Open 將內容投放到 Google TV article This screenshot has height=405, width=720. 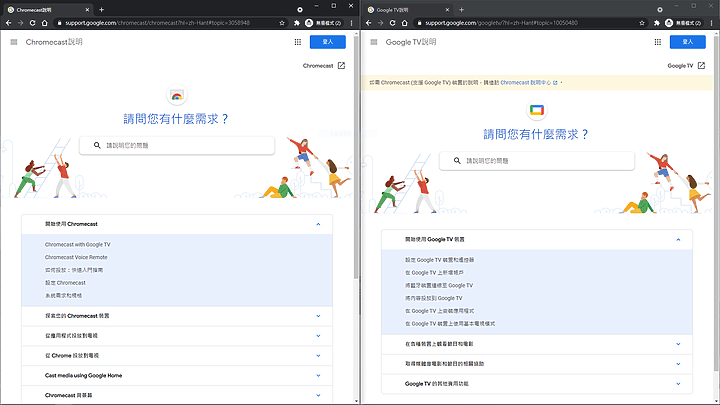click(x=433, y=298)
